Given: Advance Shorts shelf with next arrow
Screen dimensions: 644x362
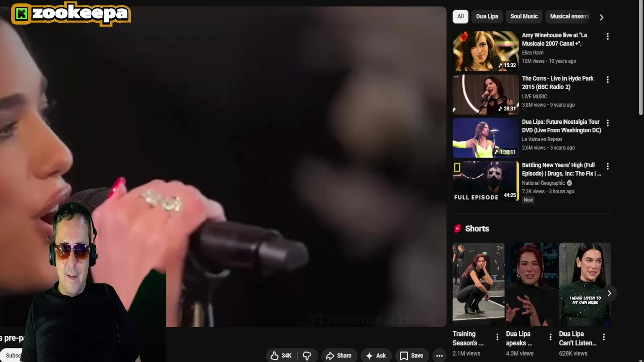Looking at the screenshot, I should pos(609,293).
